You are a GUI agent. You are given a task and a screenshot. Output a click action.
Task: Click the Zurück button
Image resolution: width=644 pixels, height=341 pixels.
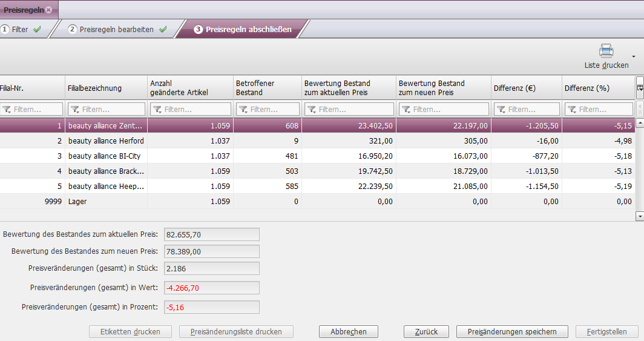(x=426, y=331)
